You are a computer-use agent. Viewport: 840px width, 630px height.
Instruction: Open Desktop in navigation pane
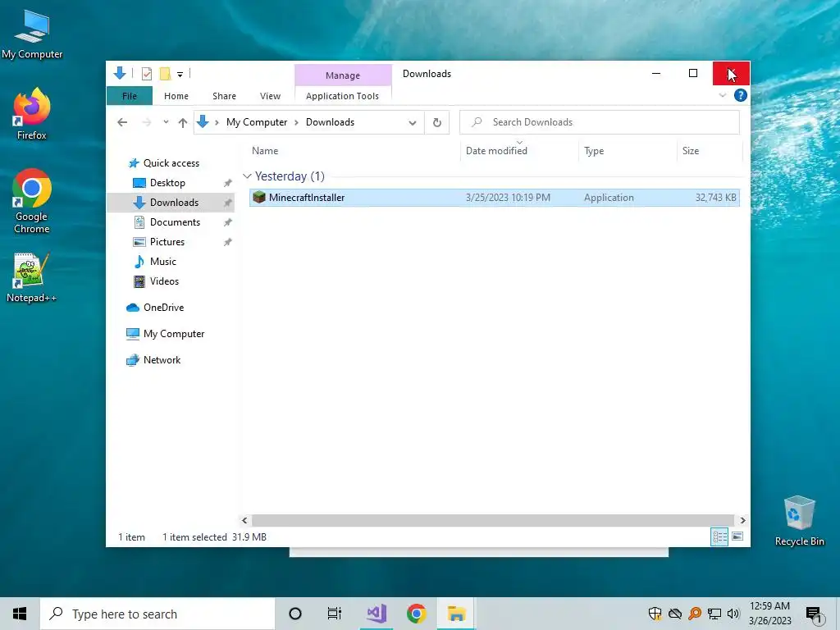click(167, 183)
